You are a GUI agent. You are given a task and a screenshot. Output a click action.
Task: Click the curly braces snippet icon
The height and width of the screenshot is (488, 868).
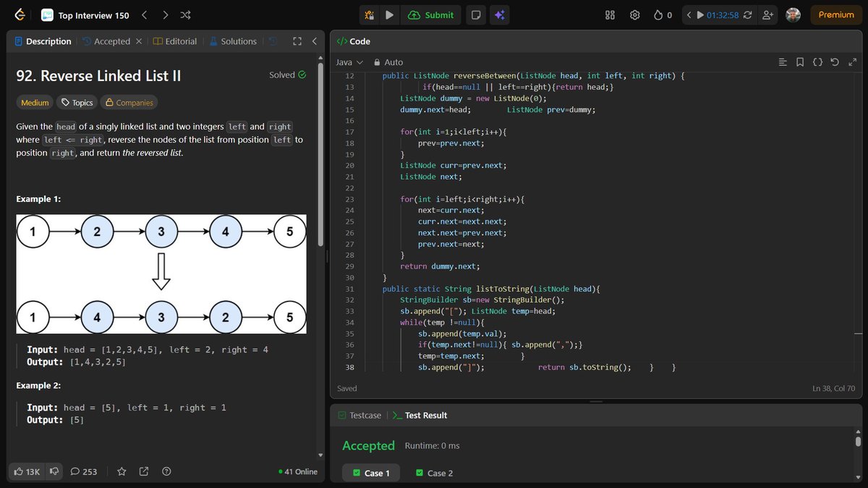click(x=817, y=62)
